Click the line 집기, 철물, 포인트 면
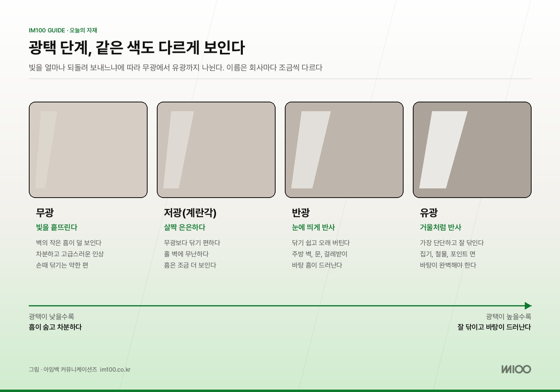The image size is (560, 392). coord(448,254)
